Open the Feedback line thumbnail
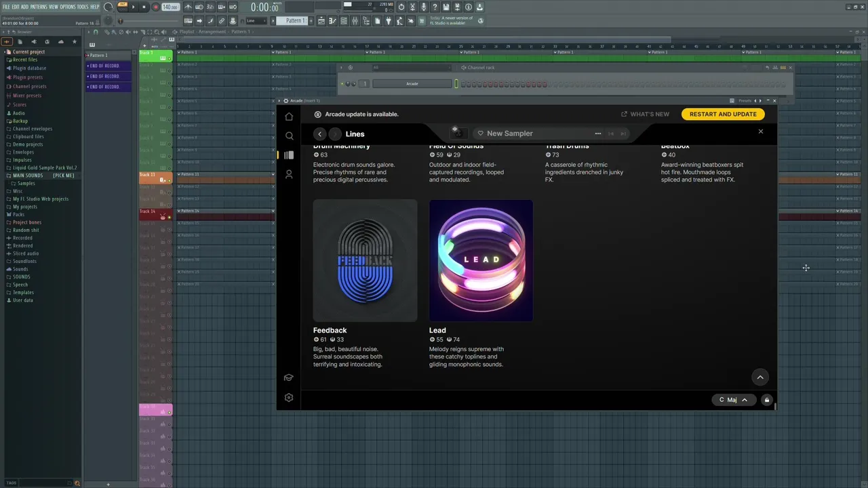Image resolution: width=868 pixels, height=488 pixels. pyautogui.click(x=365, y=260)
